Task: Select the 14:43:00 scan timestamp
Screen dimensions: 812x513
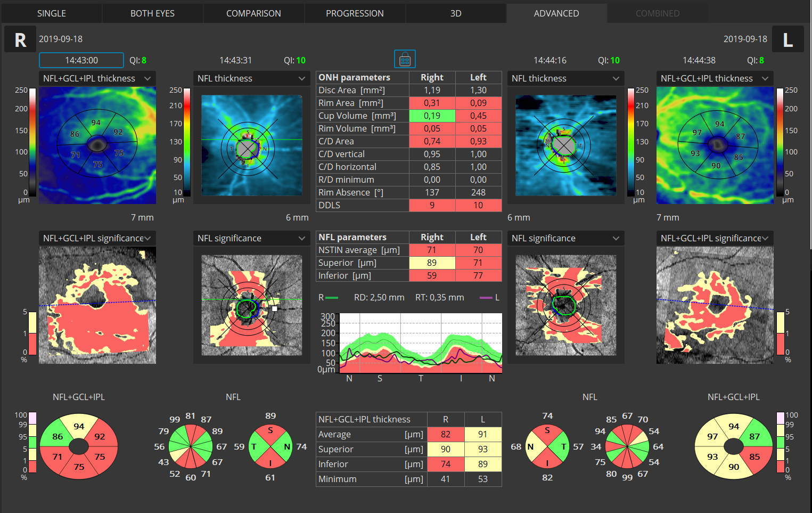Action: (x=81, y=60)
